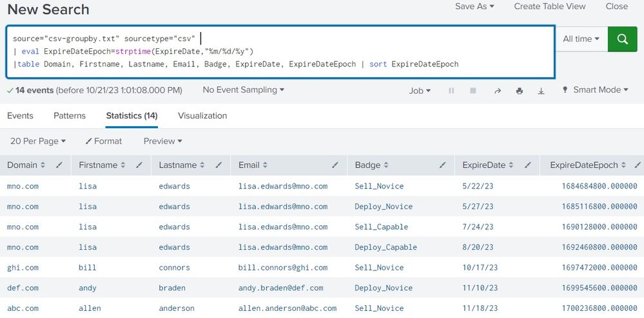Open No Event Sampling dropdown
Viewport: 644px width, 318px height.
(243, 90)
